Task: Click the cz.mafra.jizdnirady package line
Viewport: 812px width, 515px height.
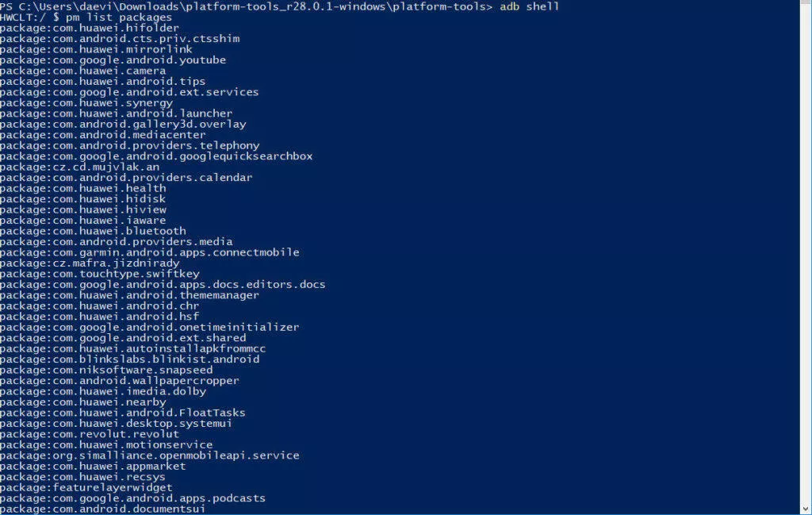Action: point(90,263)
